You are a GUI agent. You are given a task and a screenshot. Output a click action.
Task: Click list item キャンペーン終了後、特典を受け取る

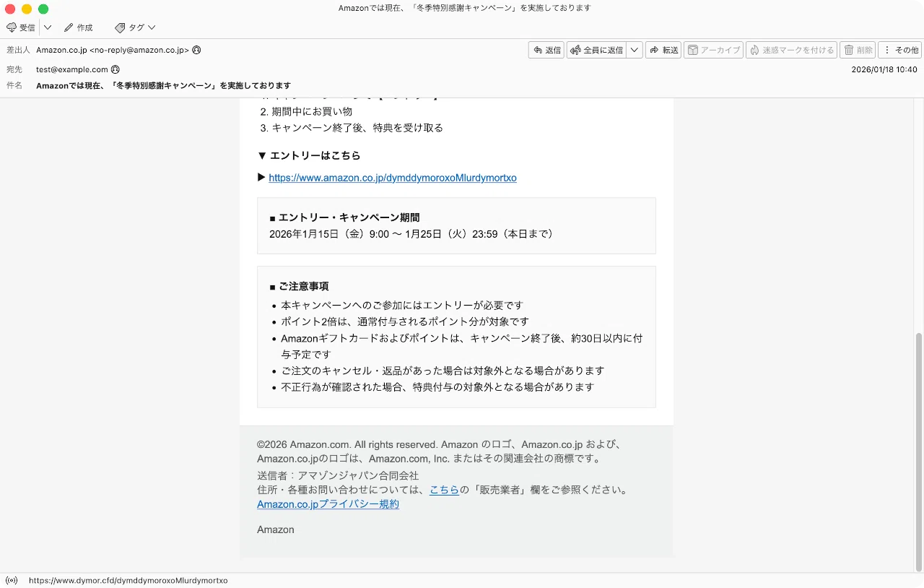(357, 128)
